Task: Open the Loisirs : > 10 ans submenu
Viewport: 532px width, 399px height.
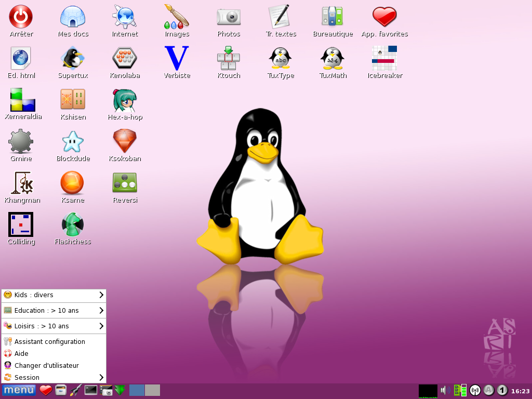Action: tap(54, 326)
